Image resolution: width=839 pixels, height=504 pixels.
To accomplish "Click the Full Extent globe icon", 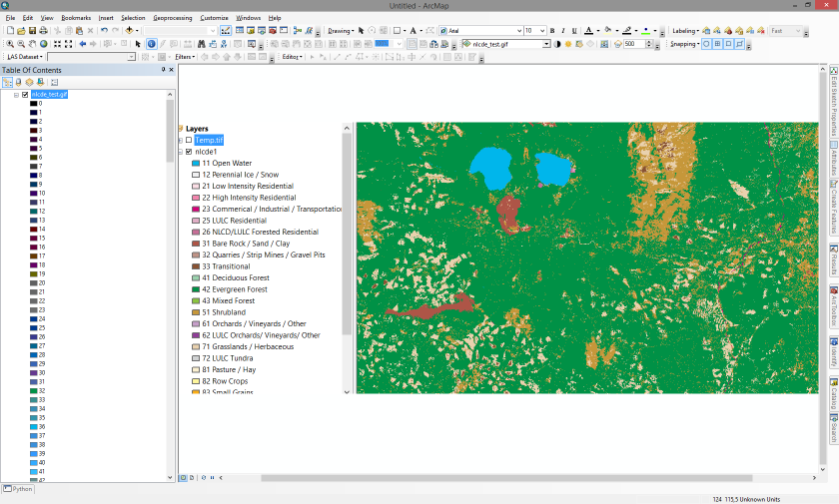I will point(44,44).
